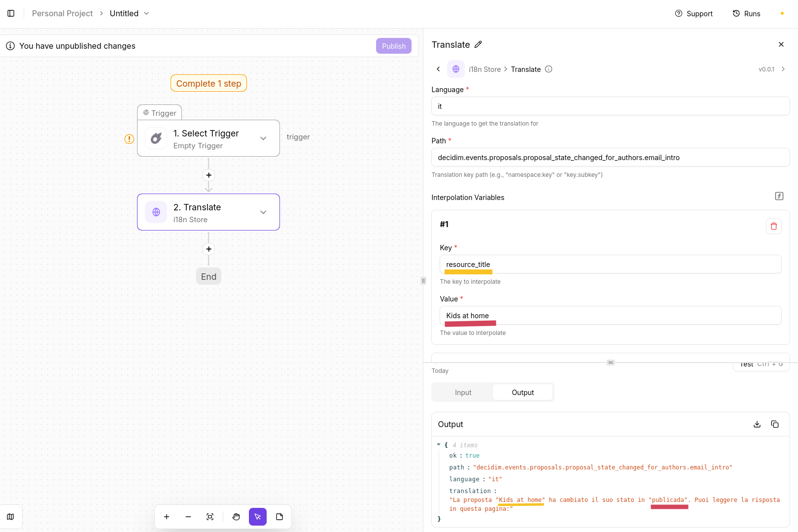
Task: Zoom out of the canvas
Action: [x=188, y=517]
